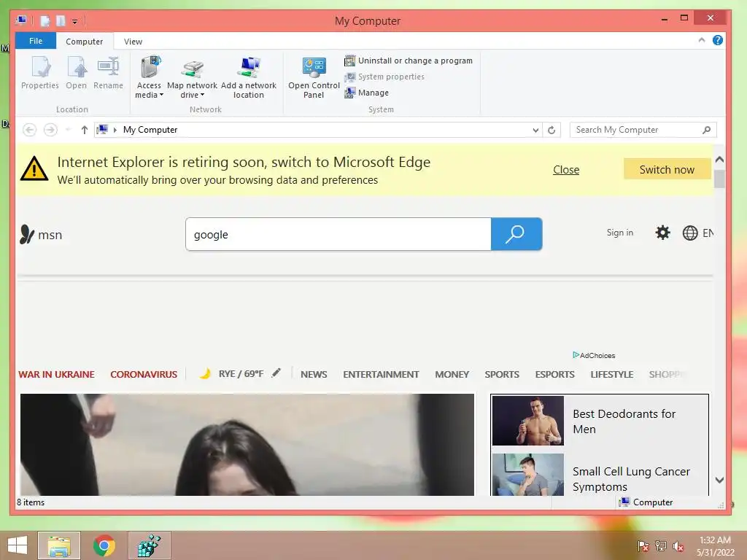Click the Refresh button beside address bar

coord(551,130)
